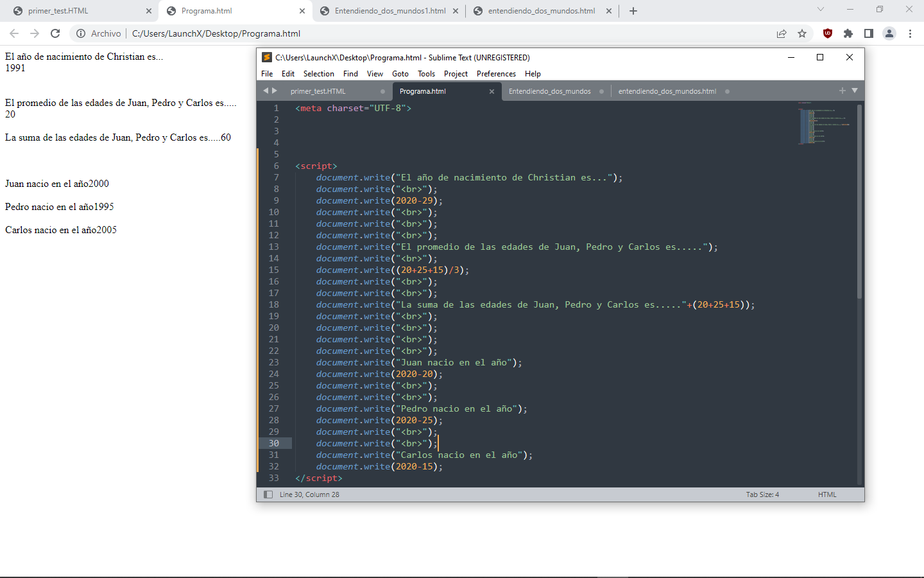
Task: Open the Extensions puzzle-piece menu
Action: click(848, 33)
